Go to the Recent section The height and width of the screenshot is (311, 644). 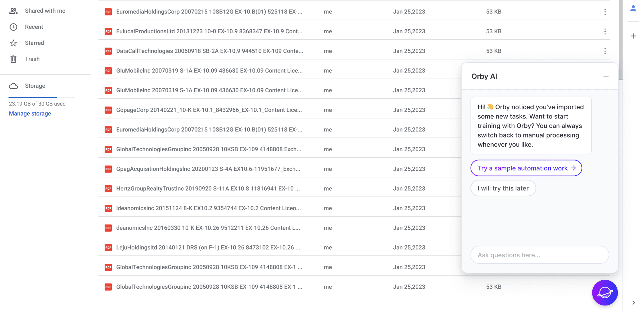pos(34,27)
